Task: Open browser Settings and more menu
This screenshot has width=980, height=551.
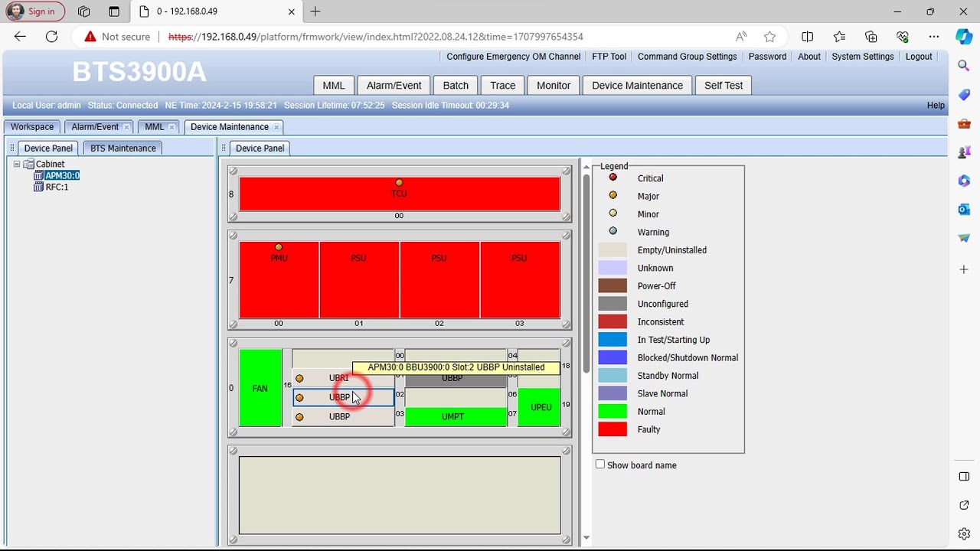Action: [933, 37]
